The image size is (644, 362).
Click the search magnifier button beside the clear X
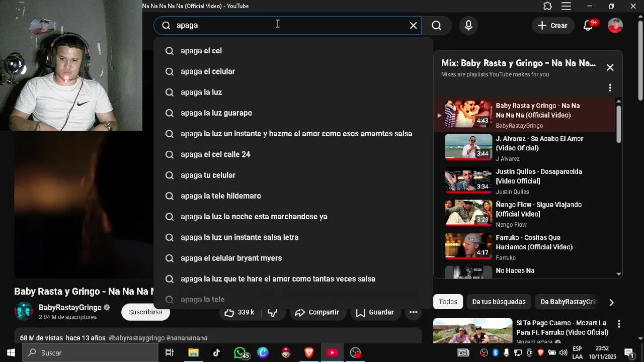coord(436,26)
